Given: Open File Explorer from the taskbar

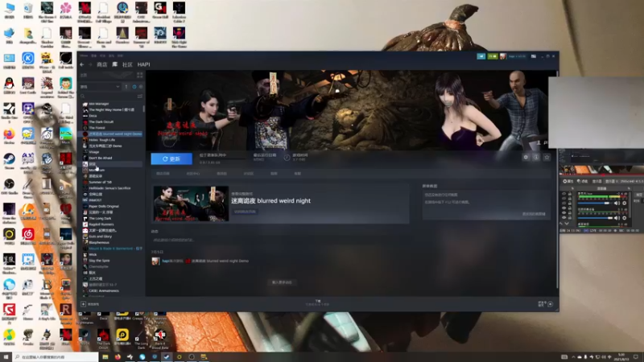Looking at the screenshot, I should (105, 357).
